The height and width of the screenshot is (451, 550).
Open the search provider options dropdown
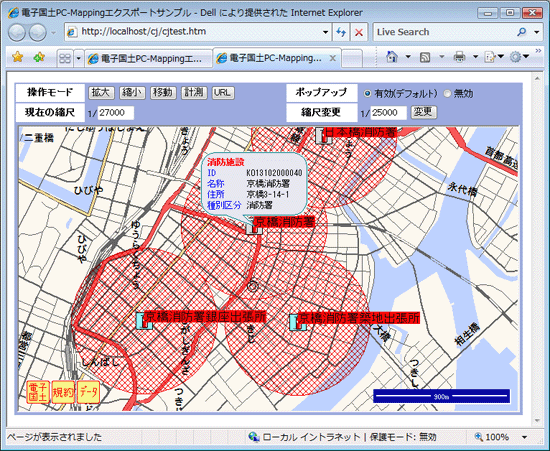click(537, 32)
